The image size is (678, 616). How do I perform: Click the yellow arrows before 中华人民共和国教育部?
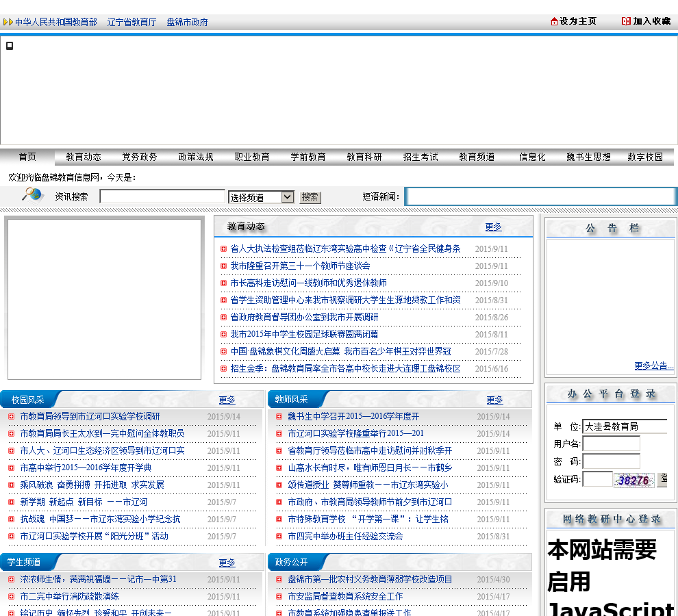pyautogui.click(x=8, y=22)
